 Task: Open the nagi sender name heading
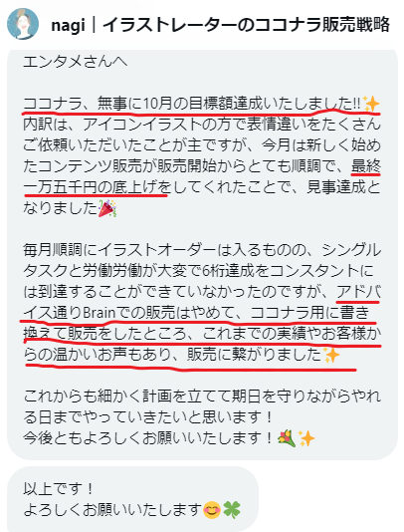[220, 25]
